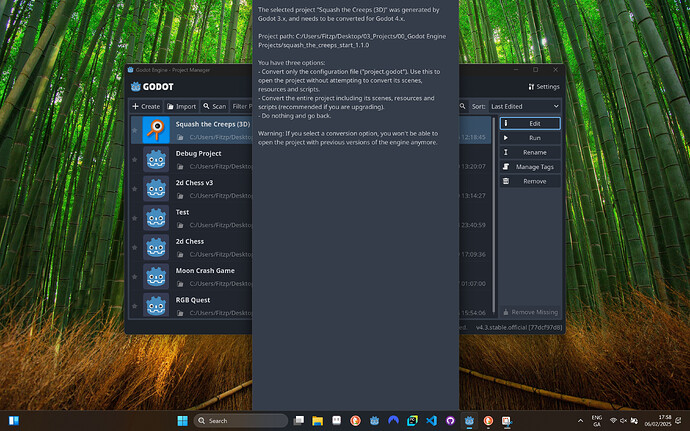Click the Remove button
Viewport: 690px width, 431px height.
[x=530, y=181]
